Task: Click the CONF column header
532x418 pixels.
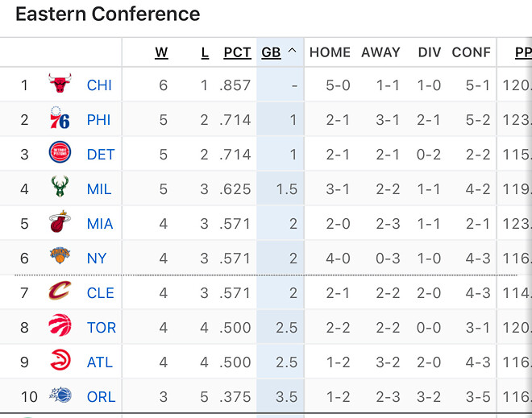Action: click(471, 52)
